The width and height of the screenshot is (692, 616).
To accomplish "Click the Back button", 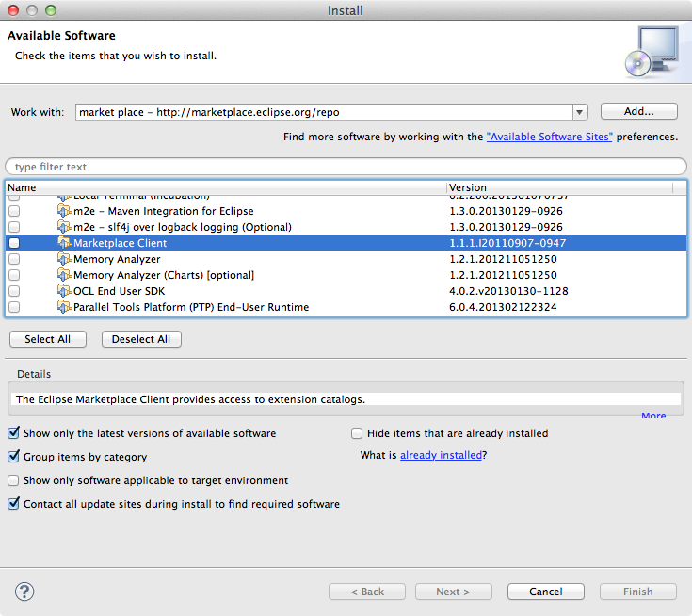I will tap(367, 592).
